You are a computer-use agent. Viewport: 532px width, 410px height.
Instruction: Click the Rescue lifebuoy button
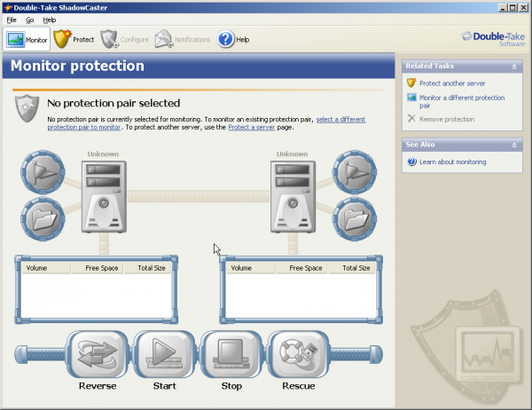pyautogui.click(x=299, y=354)
